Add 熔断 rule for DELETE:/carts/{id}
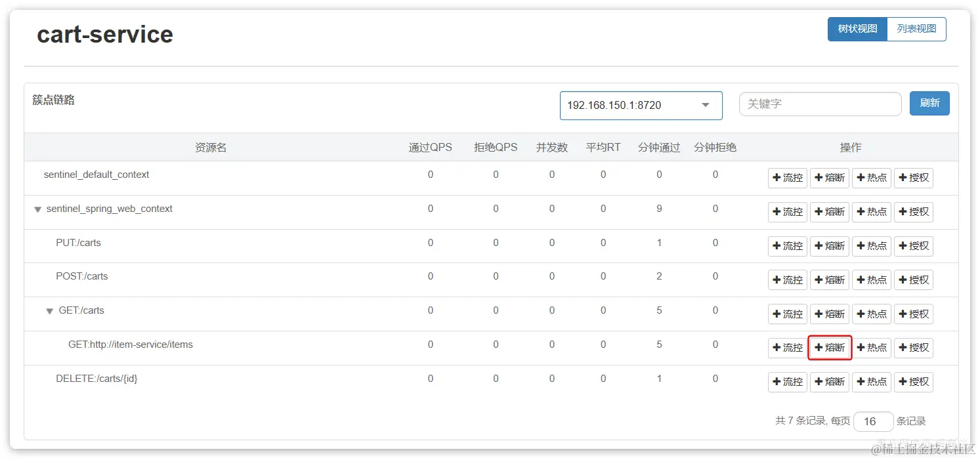980x460 pixels. pyautogui.click(x=830, y=382)
